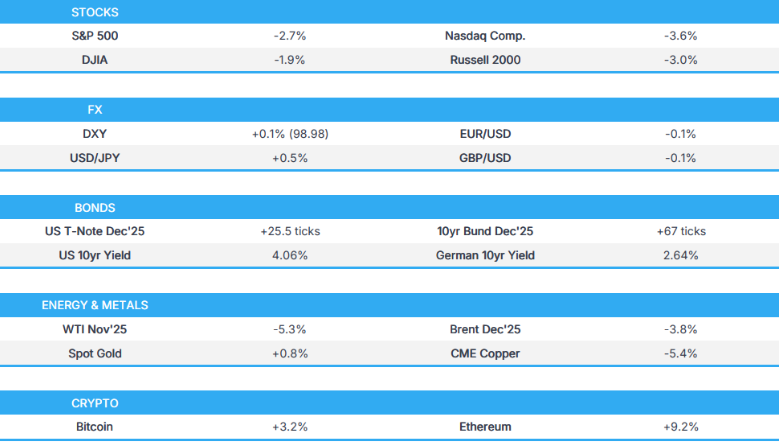Viewport: 779px width, 442px height.
Task: Click the GBP/USD label
Action: pos(485,158)
